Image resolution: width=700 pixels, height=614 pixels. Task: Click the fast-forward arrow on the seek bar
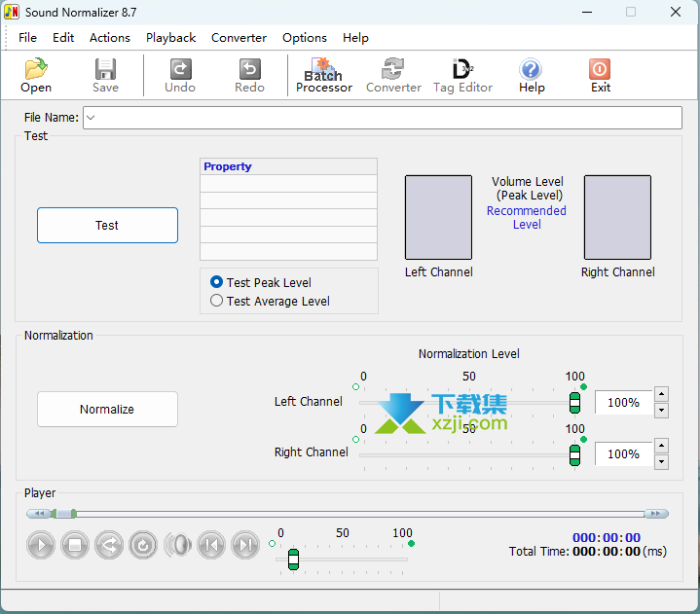tap(656, 514)
